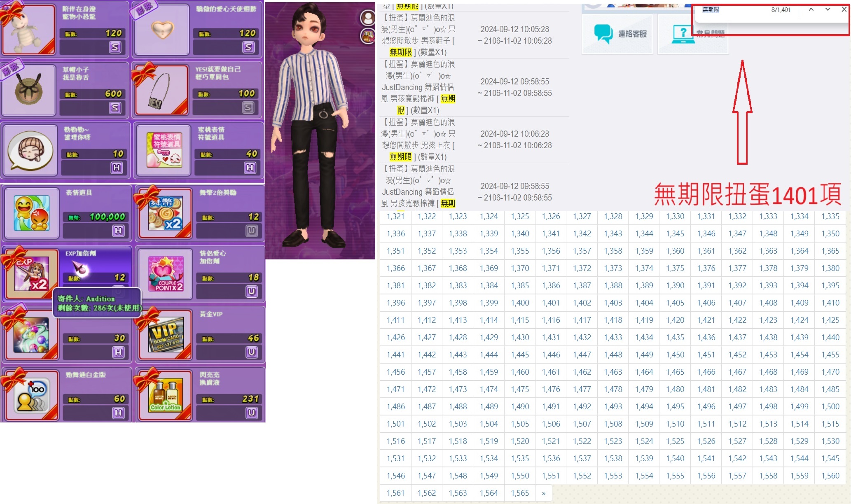Jump to previous find result arrow
The image size is (851, 504).
point(811,9)
